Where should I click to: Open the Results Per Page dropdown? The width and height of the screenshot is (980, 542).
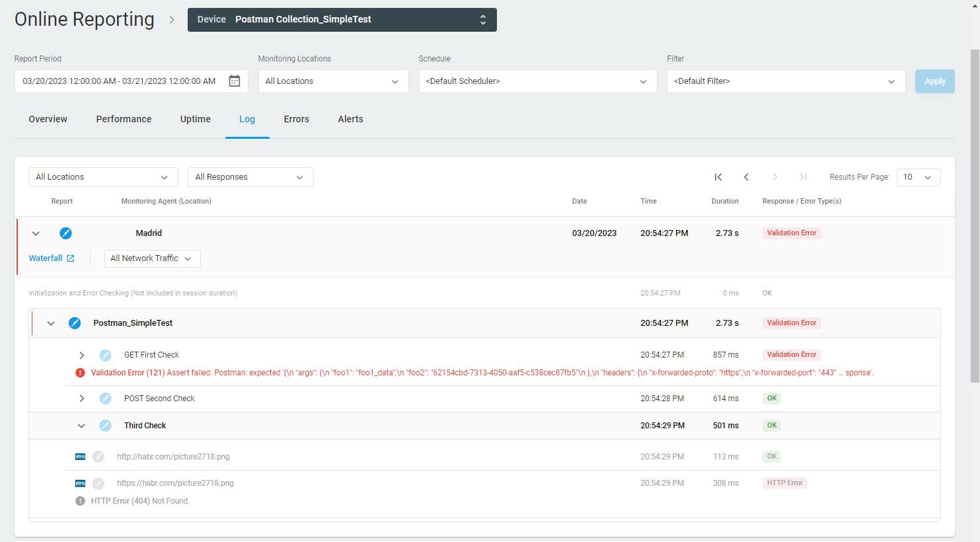pyautogui.click(x=919, y=176)
